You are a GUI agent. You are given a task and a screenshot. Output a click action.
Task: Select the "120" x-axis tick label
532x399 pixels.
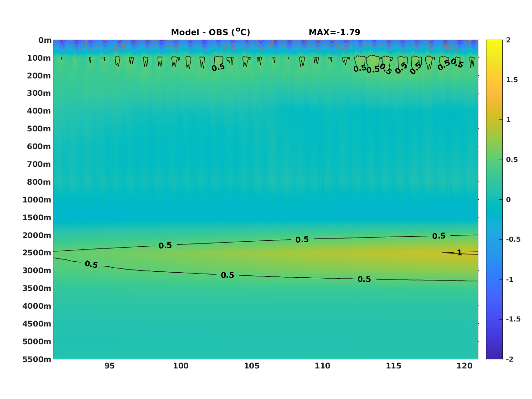click(465, 366)
